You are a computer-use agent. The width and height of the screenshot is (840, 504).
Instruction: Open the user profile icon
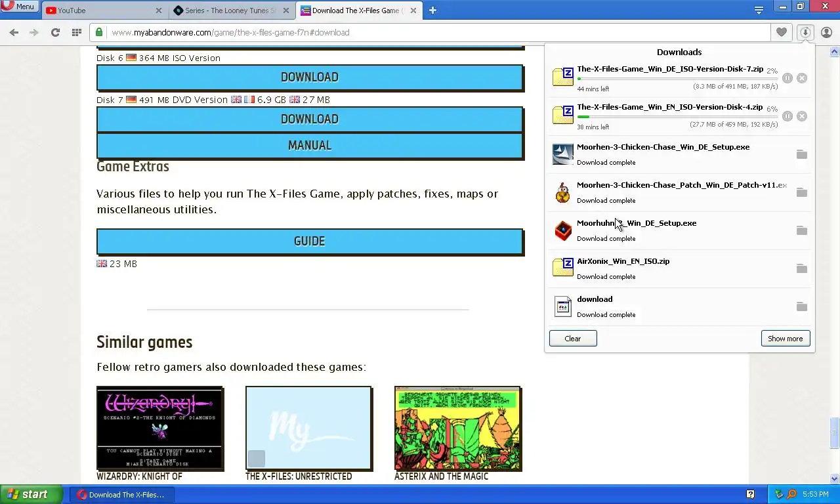coord(826,32)
